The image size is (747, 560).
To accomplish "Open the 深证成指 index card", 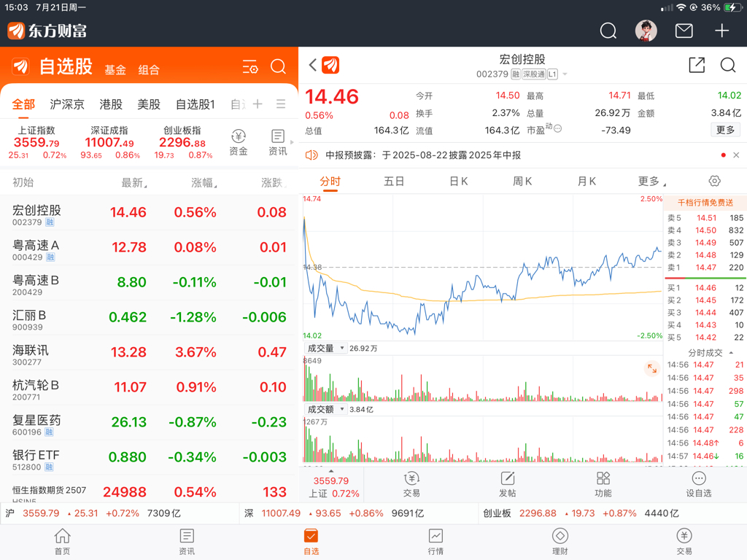I will click(109, 142).
